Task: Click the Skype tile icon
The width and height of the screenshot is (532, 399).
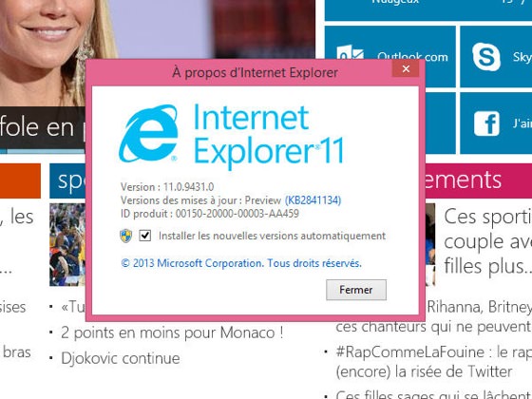Action: [x=485, y=57]
